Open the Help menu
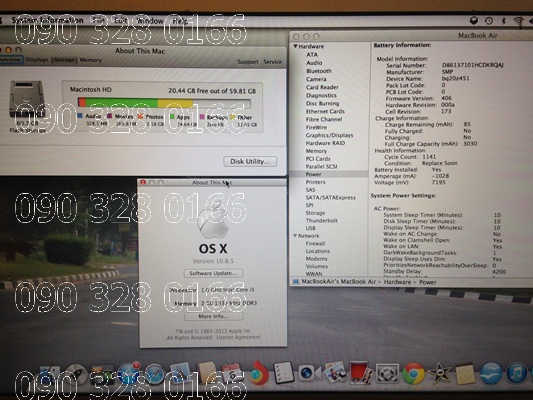 click(180, 21)
